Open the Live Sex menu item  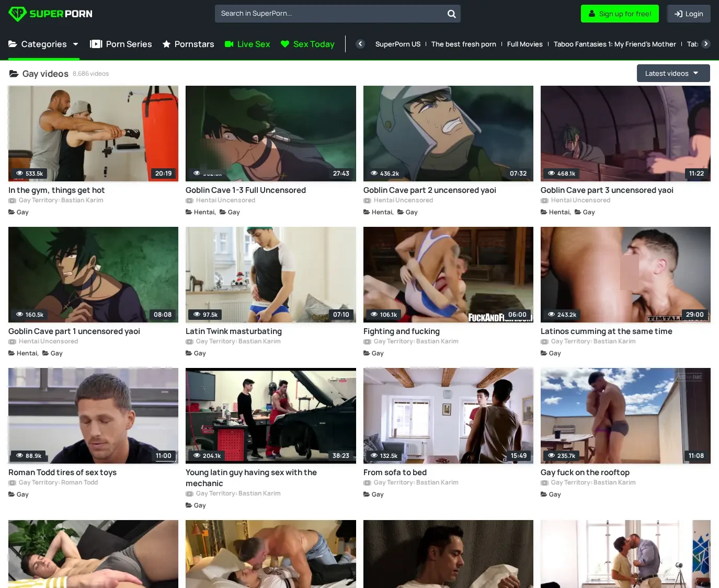click(247, 44)
